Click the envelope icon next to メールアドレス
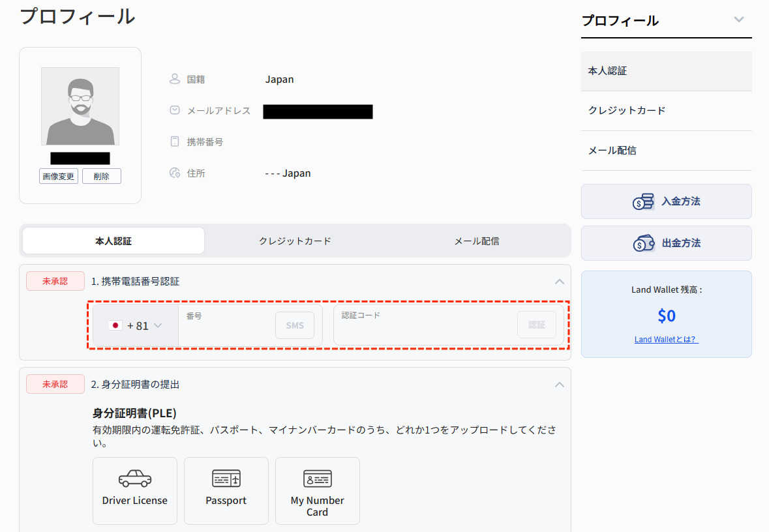The height and width of the screenshot is (532, 769). 174,110
